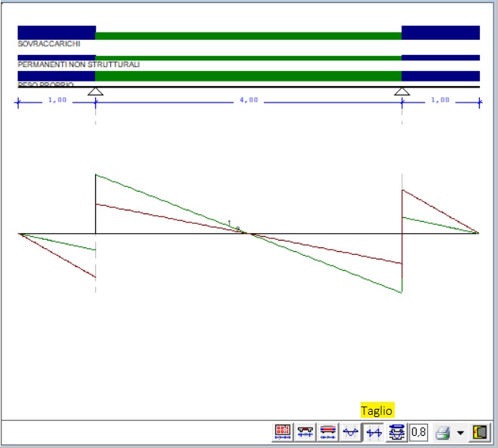Click the right 1,00 cantilever dimension

pos(440,100)
